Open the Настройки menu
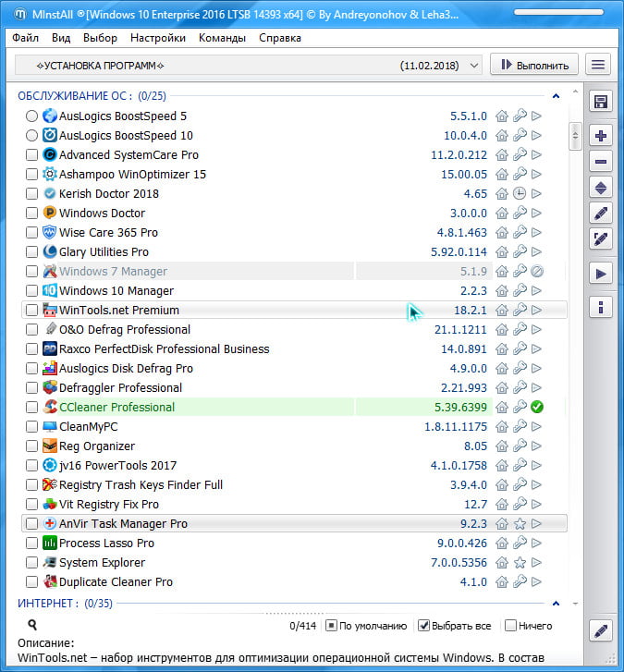This screenshot has height=672, width=624. click(158, 38)
